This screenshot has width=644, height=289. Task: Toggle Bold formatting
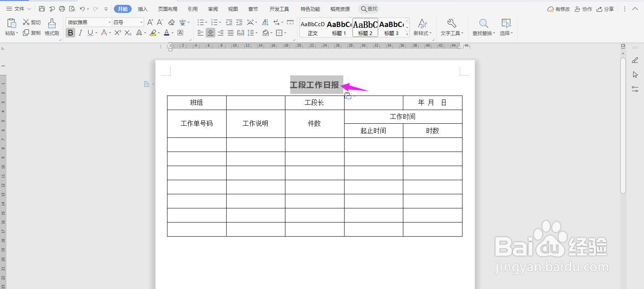tap(70, 33)
